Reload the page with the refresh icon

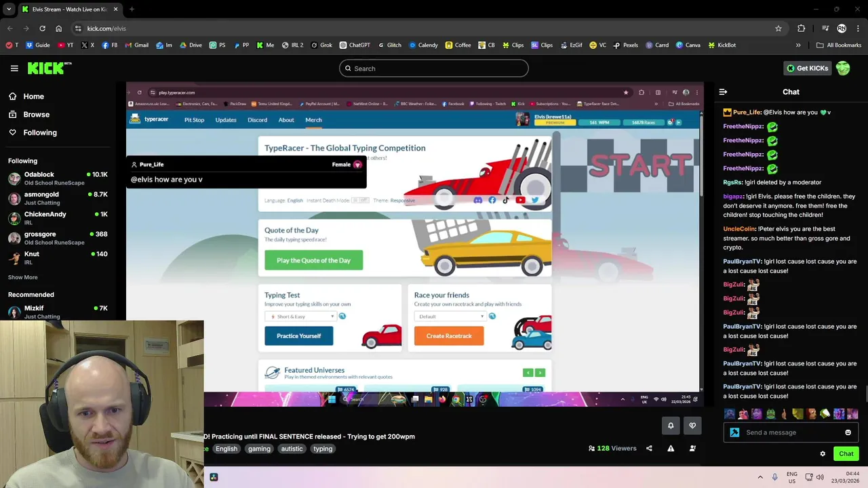pos(42,28)
